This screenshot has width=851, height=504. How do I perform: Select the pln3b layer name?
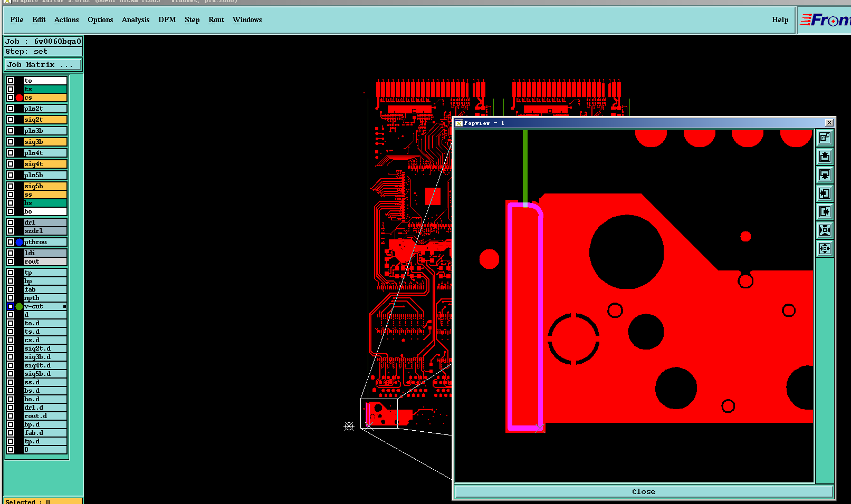[45, 131]
